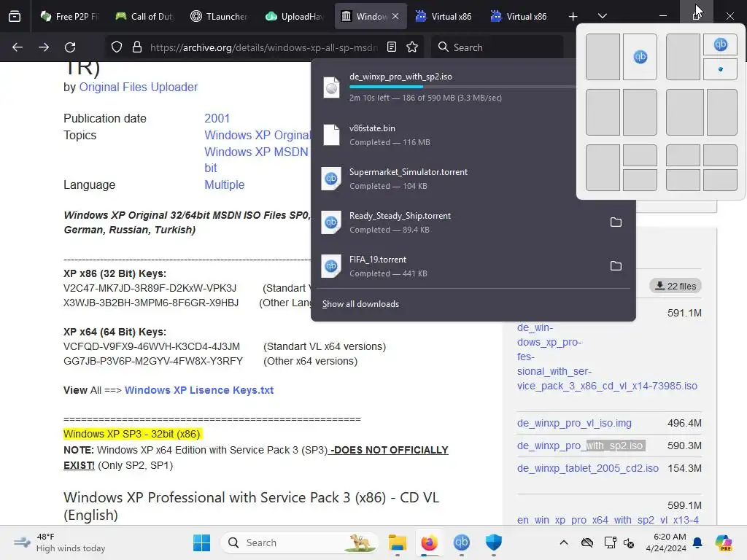The height and width of the screenshot is (560, 747).
Task: Click the clock showing 6:20 AM
Action: pyautogui.click(x=666, y=542)
